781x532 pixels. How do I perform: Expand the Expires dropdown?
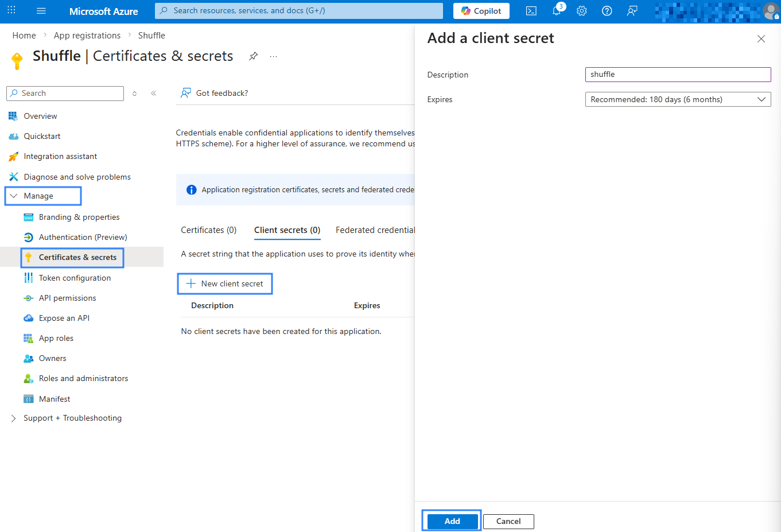coord(678,99)
